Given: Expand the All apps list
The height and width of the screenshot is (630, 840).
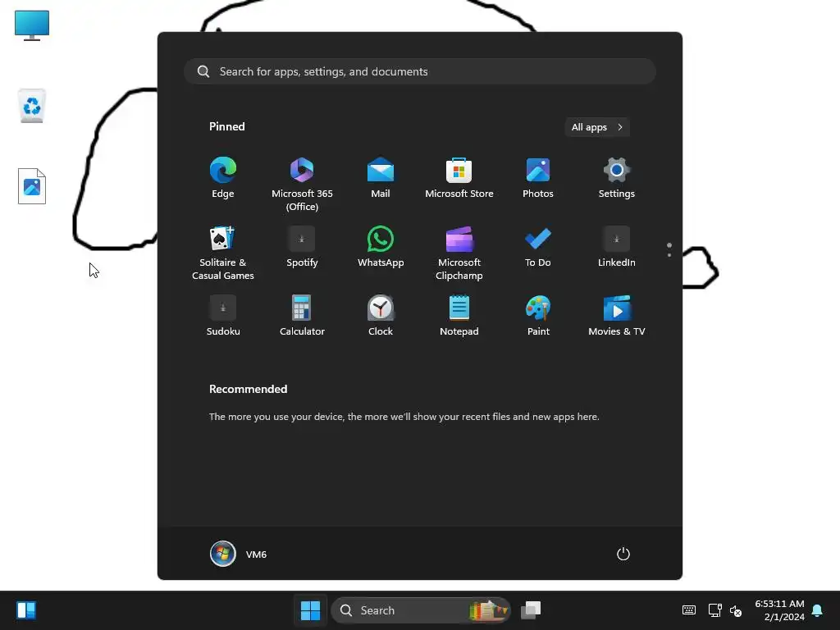Looking at the screenshot, I should click(x=597, y=127).
